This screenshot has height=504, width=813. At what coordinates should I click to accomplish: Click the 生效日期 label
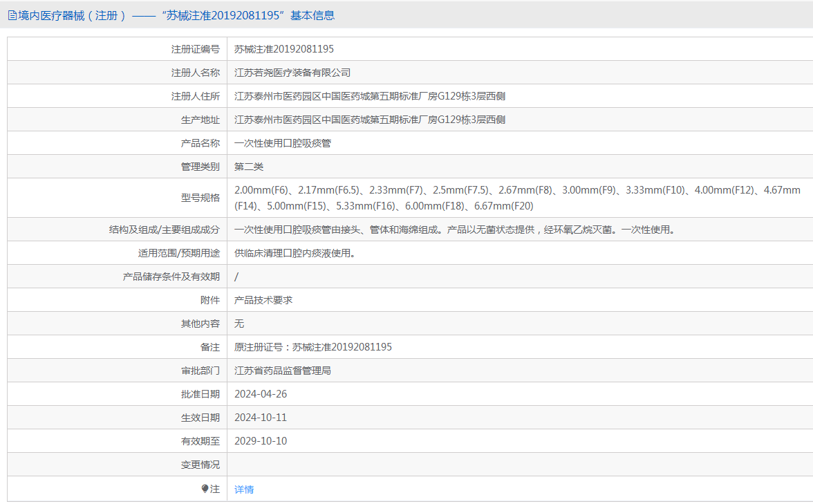tap(200, 418)
